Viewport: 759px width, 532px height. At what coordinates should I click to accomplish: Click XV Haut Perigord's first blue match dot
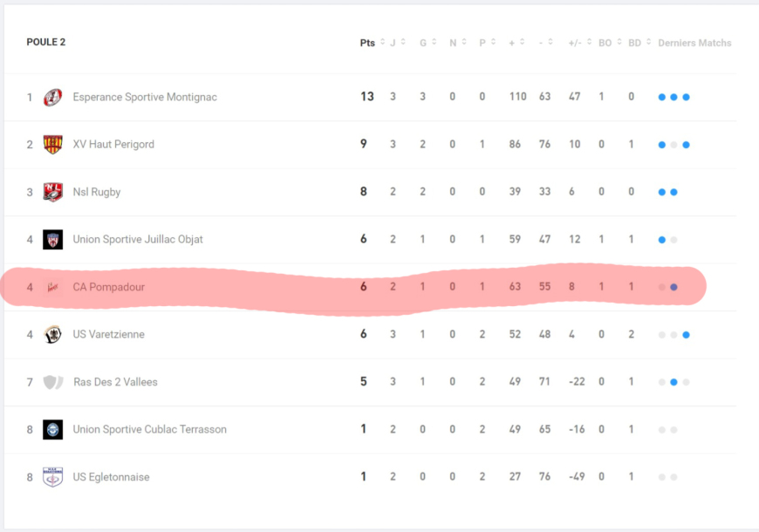coord(662,145)
